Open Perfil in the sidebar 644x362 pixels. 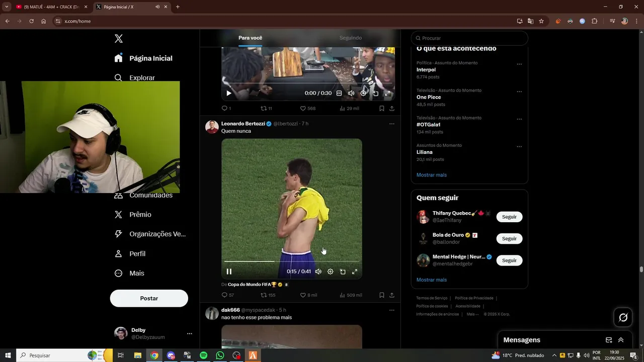pyautogui.click(x=130, y=254)
